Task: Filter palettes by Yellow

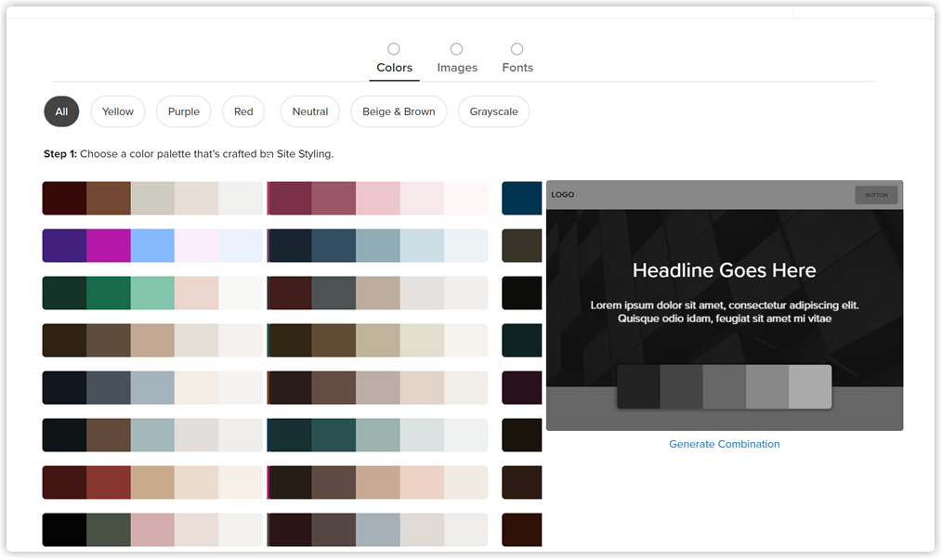Action: [x=118, y=111]
